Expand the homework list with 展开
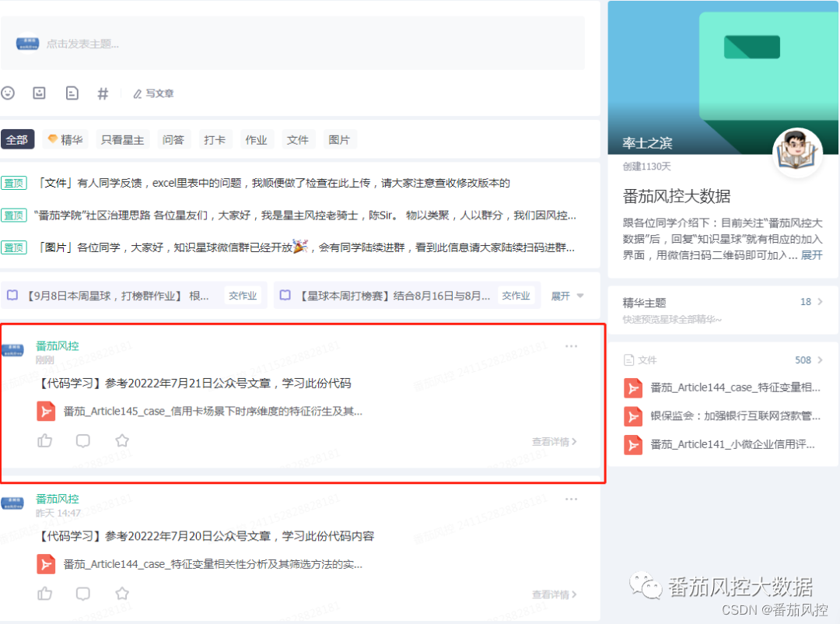Image resolution: width=840 pixels, height=624 pixels. pyautogui.click(x=567, y=296)
